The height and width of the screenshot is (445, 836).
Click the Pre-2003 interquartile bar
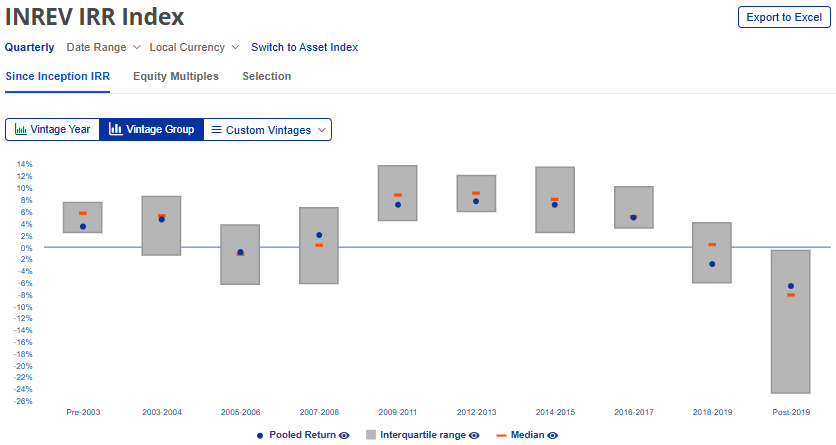pos(83,217)
